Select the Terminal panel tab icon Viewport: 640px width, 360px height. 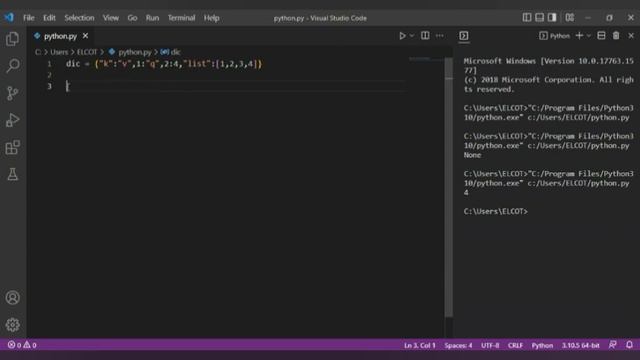click(464, 36)
